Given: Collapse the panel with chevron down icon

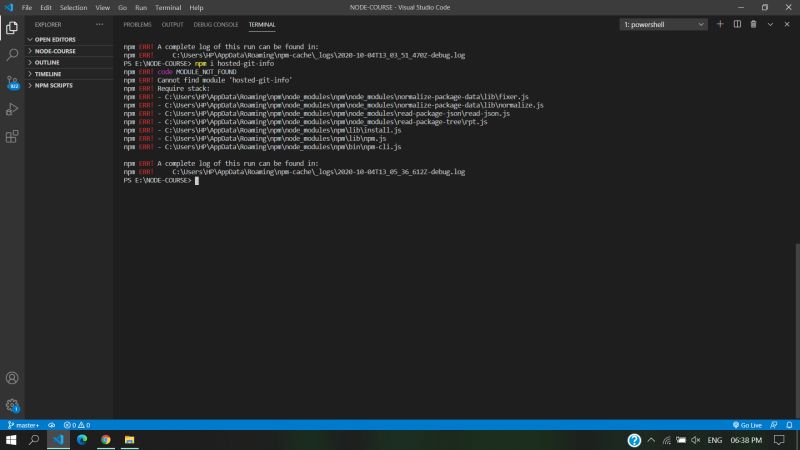Looking at the screenshot, I should [770, 24].
